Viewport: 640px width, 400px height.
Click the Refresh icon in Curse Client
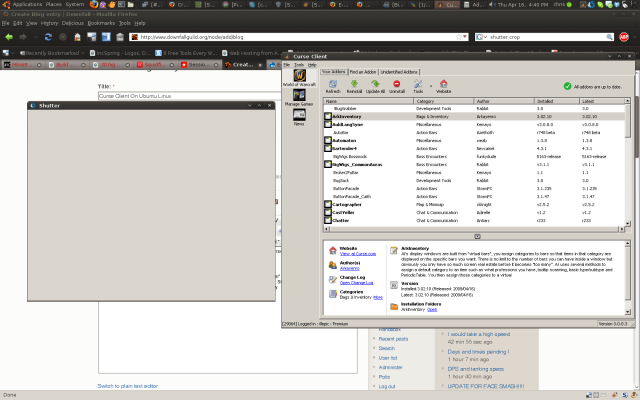(333, 84)
